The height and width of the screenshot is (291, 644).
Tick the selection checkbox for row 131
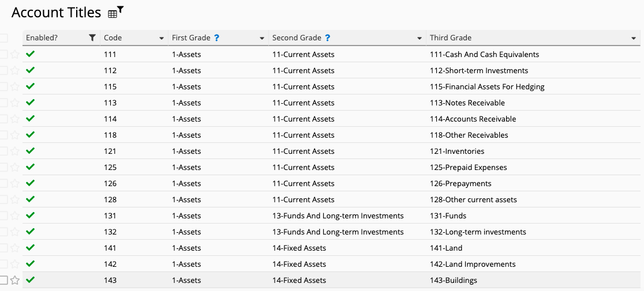(x=3, y=216)
